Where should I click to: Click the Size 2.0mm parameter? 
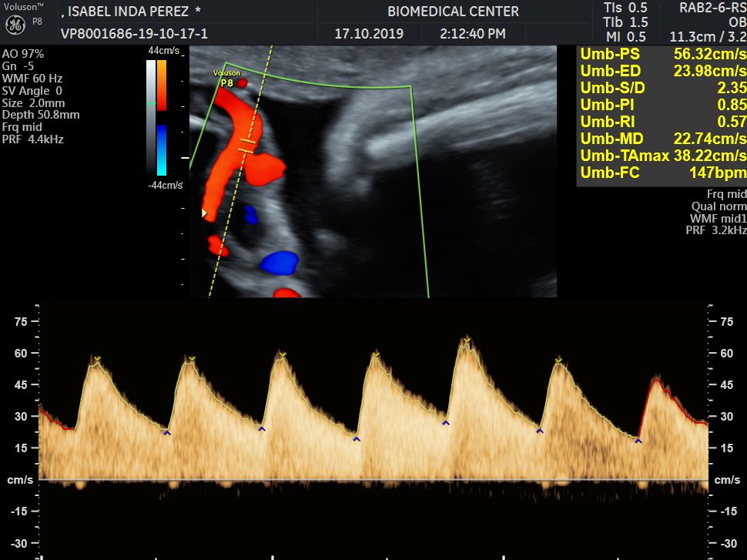pyautogui.click(x=33, y=103)
